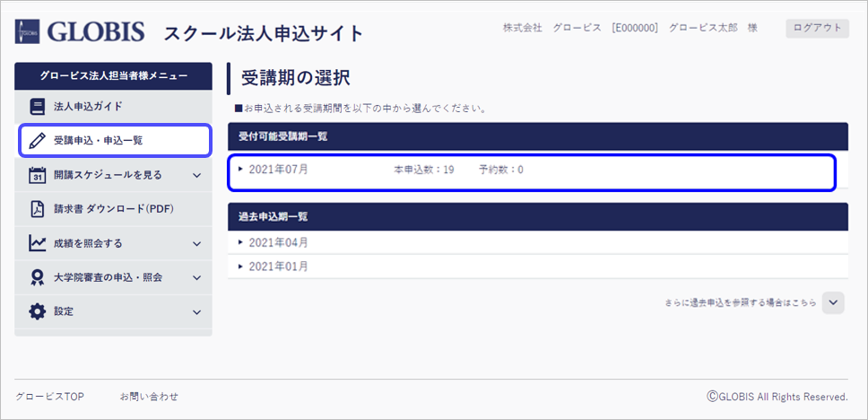Open 大学院審査の申込・照会 menu item

tap(114, 277)
